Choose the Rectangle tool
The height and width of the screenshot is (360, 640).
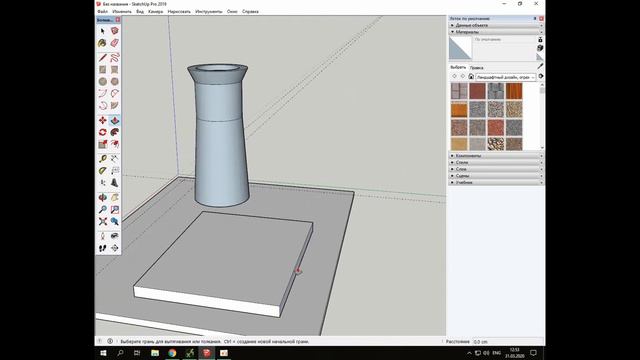102,69
